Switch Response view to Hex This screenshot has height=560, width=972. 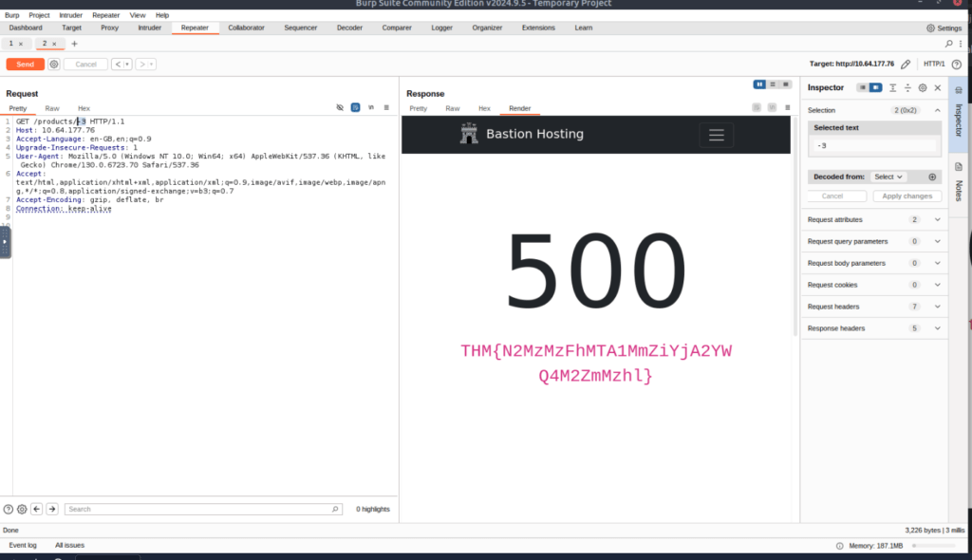tap(484, 108)
